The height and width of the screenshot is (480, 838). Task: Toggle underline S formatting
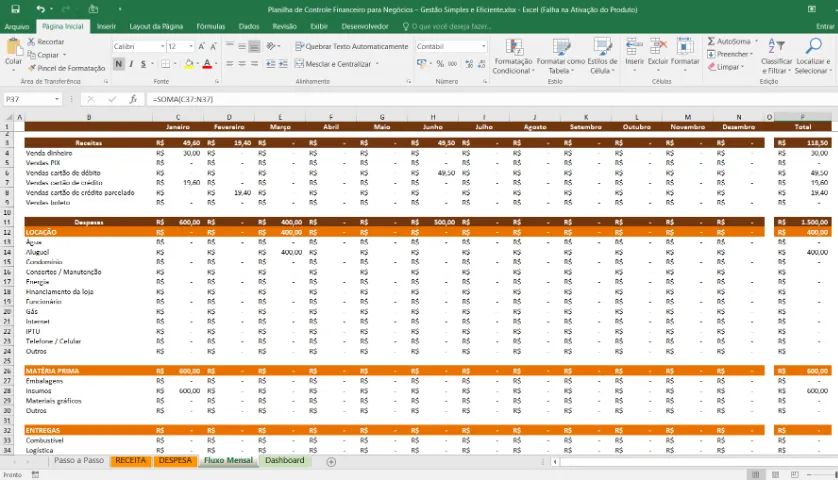[143, 64]
